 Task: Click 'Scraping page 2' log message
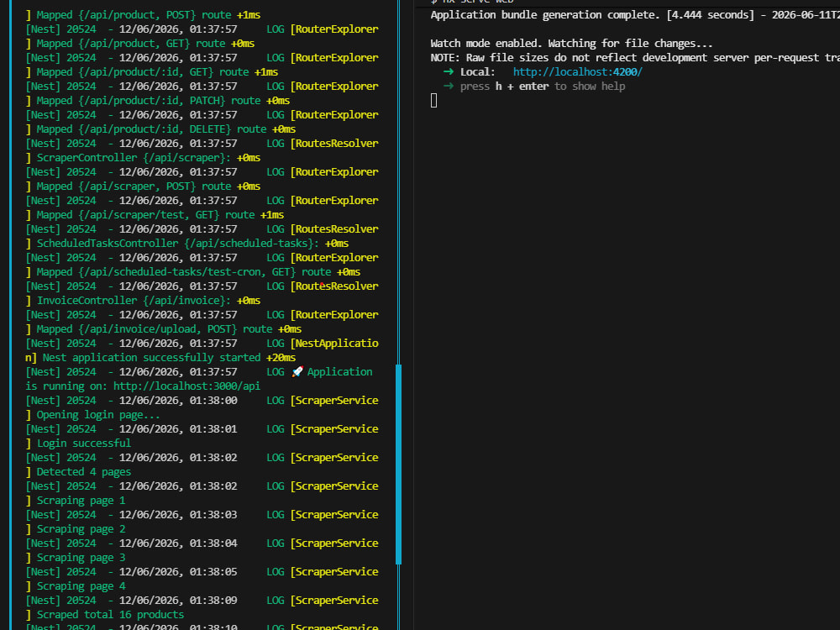pos(81,529)
